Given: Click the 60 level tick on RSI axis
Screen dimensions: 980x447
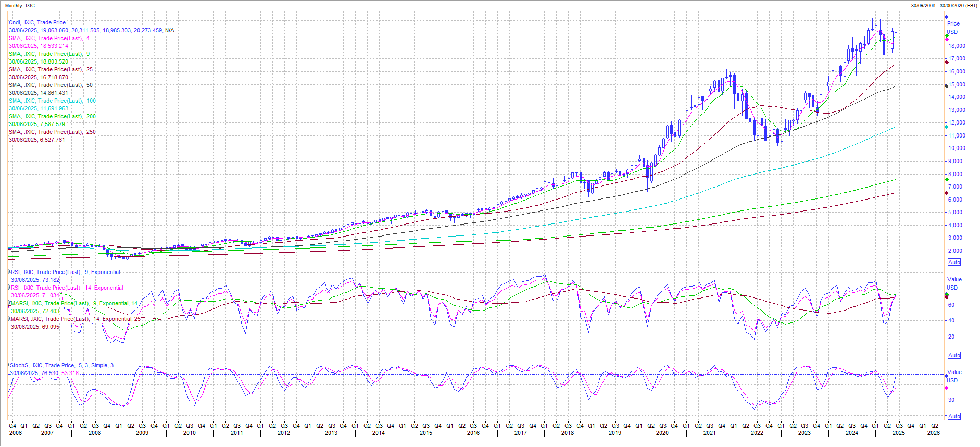Looking at the screenshot, I should [x=951, y=305].
